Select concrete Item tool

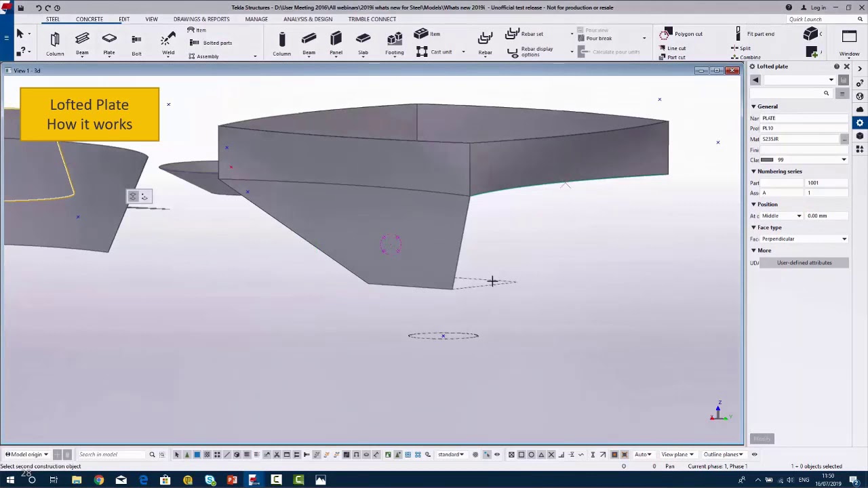(x=427, y=34)
